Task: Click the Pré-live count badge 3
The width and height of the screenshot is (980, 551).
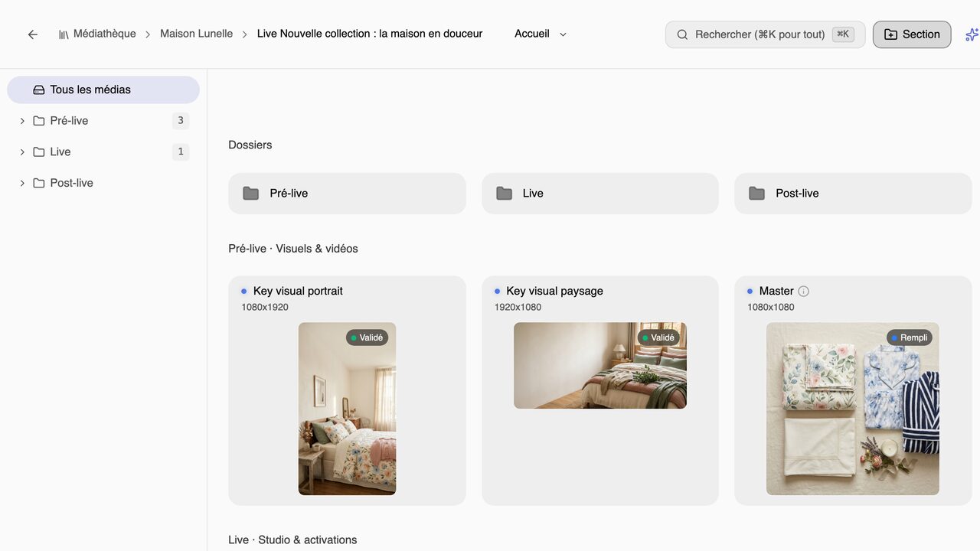Action: (181, 120)
